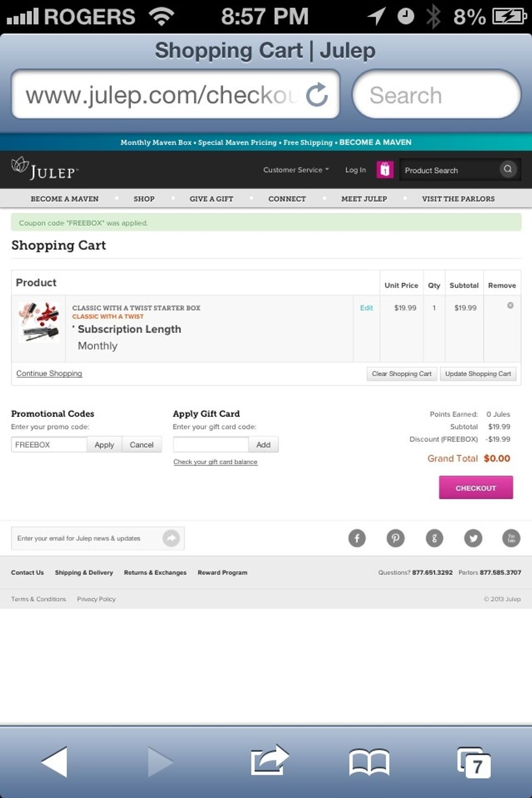Open the SHOP navigation menu
This screenshot has width=532, height=798.
coord(144,199)
